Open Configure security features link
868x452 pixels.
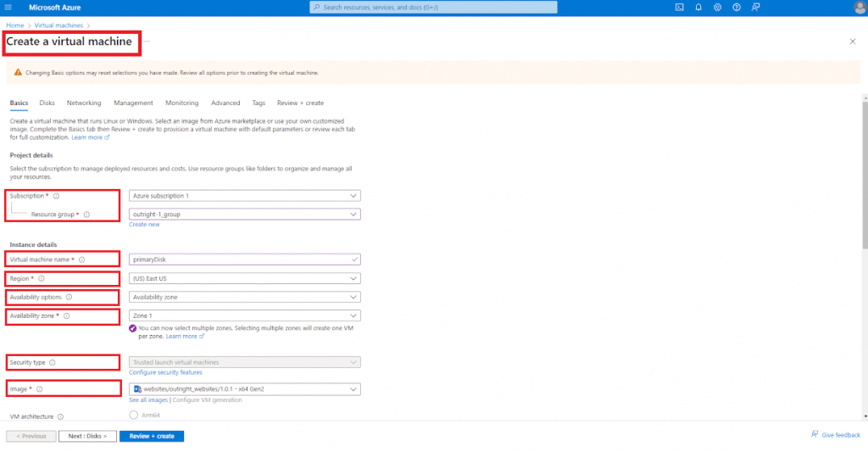pyautogui.click(x=165, y=373)
